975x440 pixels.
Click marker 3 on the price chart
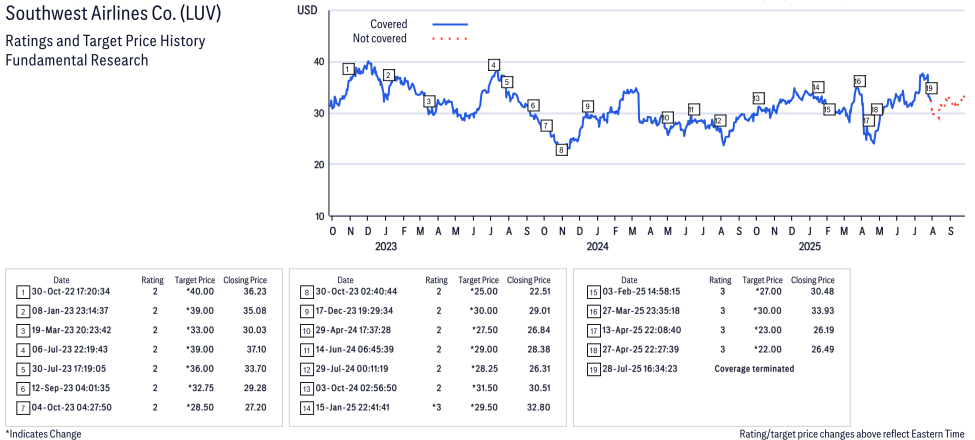click(428, 101)
